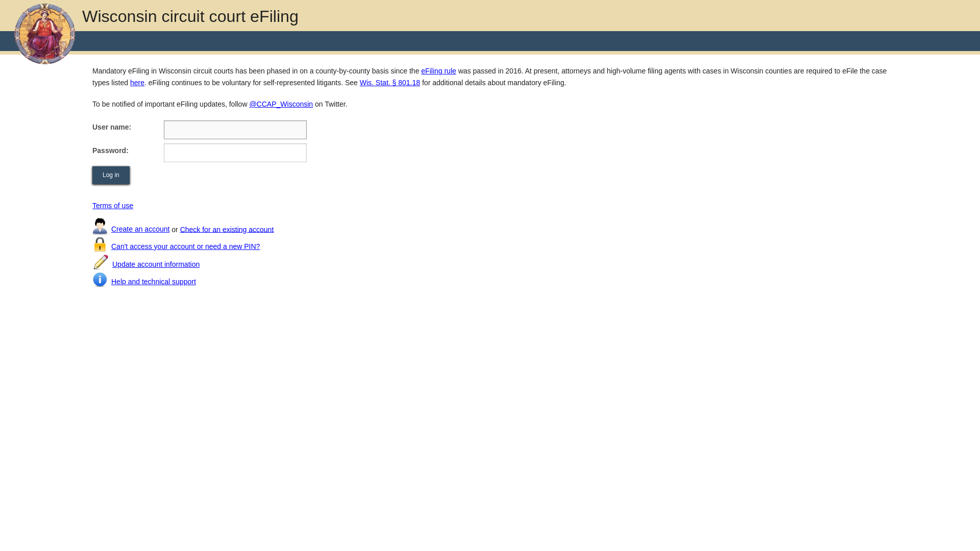Click the Wis. Stat. 801.18 statute link
The image size is (980, 551).
click(390, 83)
